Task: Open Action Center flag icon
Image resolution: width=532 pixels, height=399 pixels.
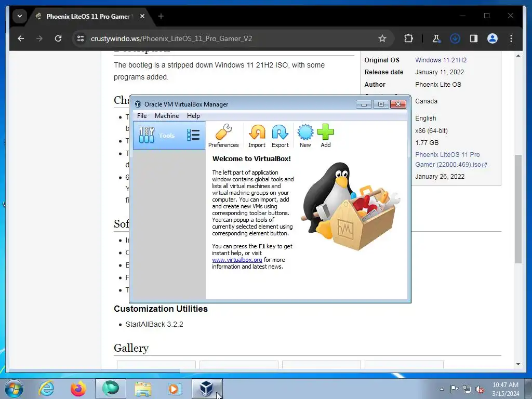Action: pos(454,389)
